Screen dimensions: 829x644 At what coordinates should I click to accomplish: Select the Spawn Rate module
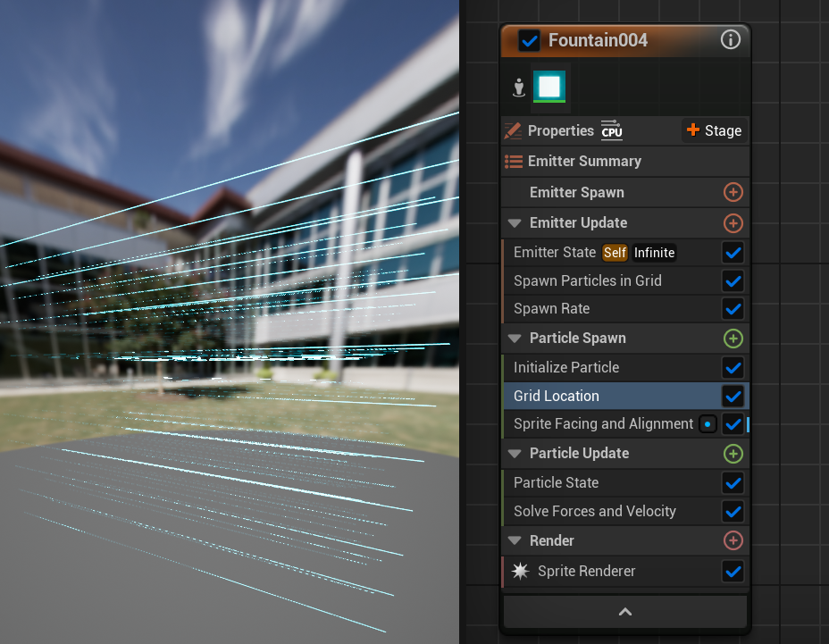(x=625, y=309)
